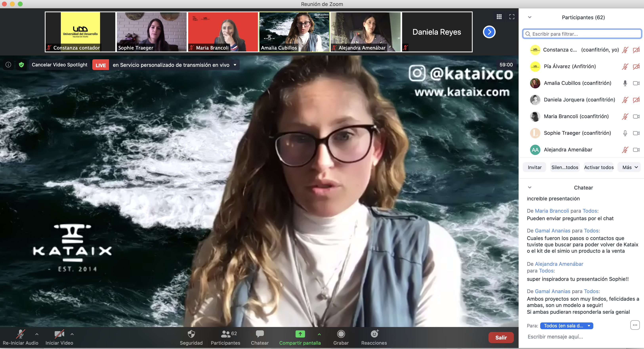Toggle Sophie Traeger camera in list
This screenshot has height=349, width=644.
636,133
